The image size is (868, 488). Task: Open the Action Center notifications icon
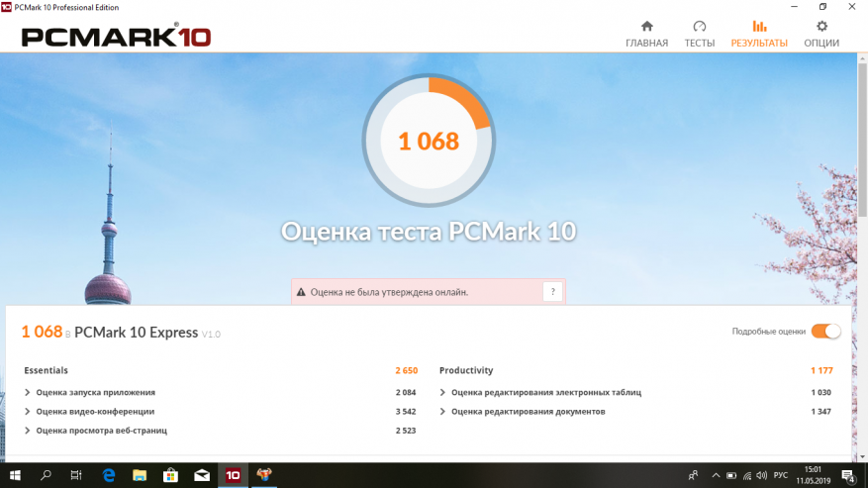(848, 475)
